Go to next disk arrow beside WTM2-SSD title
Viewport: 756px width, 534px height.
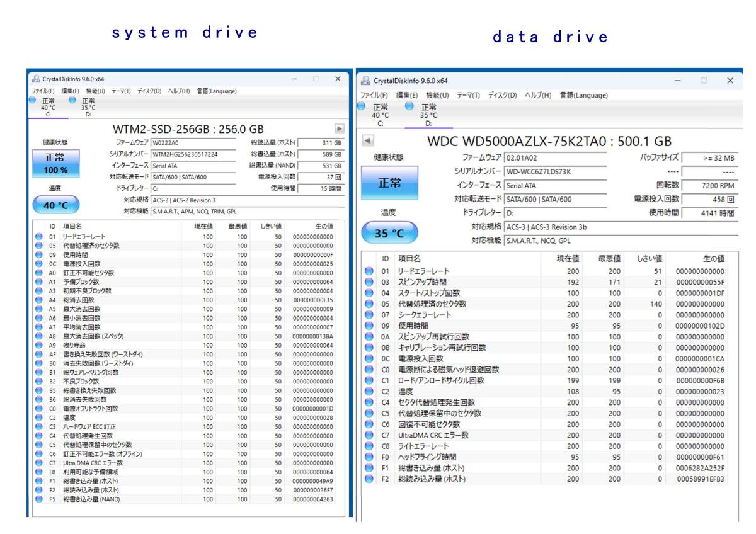(x=339, y=128)
